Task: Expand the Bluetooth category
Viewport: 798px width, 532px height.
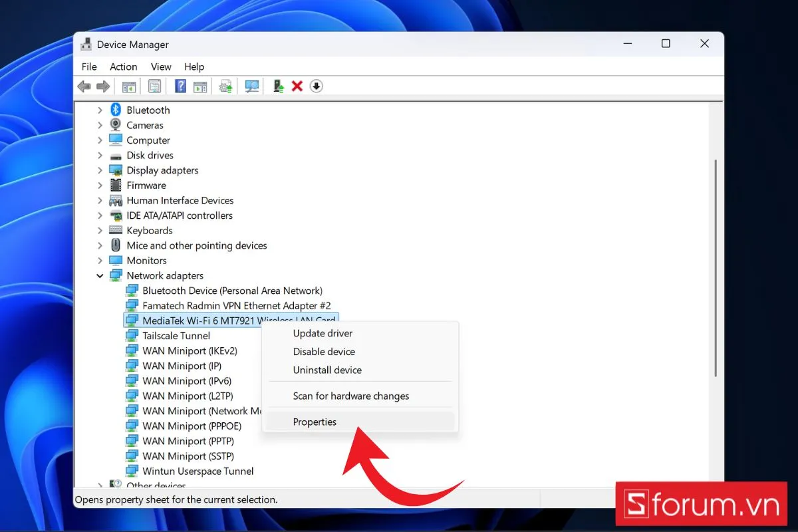Action: click(100, 110)
